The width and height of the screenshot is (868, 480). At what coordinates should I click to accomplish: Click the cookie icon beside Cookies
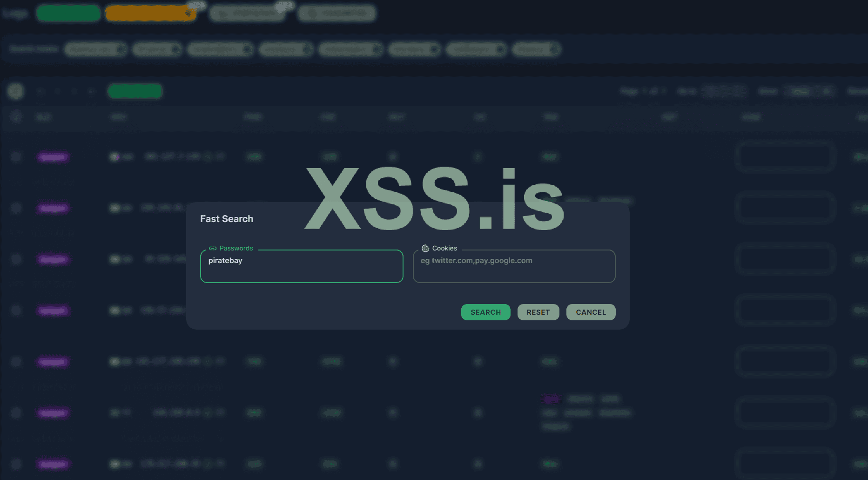(x=425, y=248)
